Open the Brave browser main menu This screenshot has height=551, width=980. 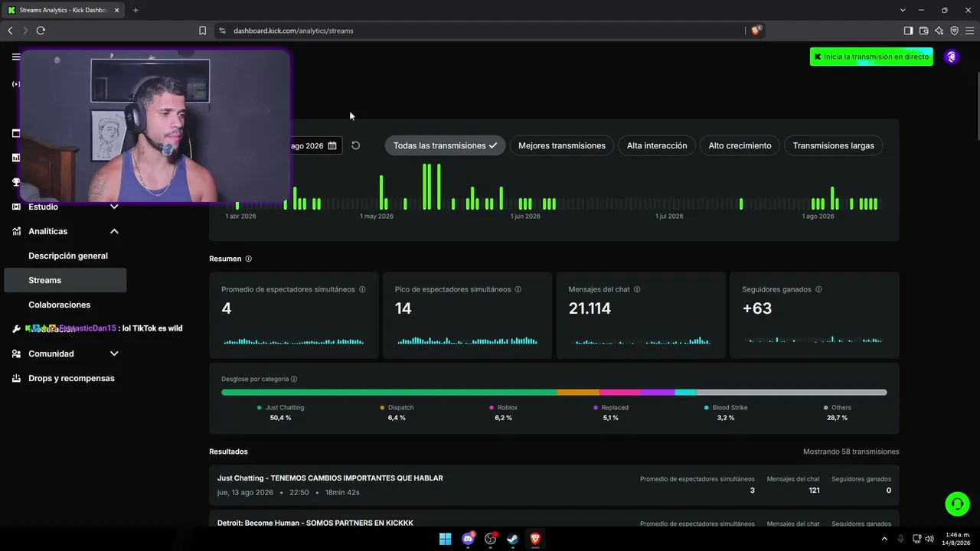(x=969, y=31)
